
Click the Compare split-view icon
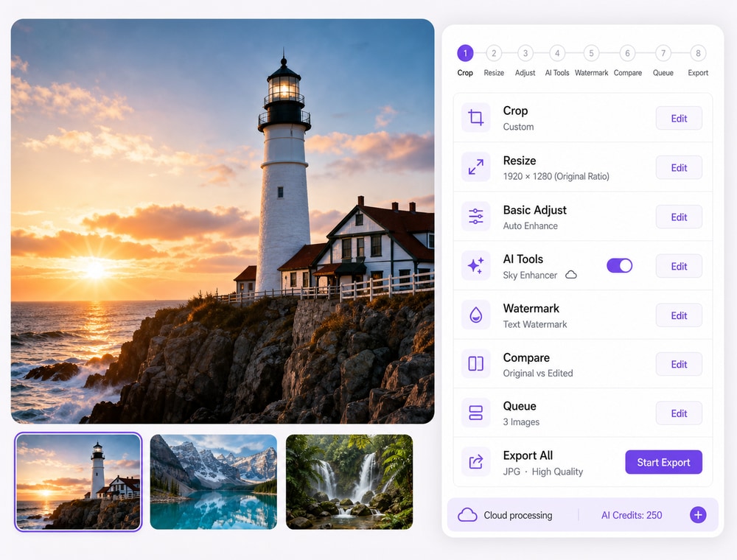coord(475,363)
